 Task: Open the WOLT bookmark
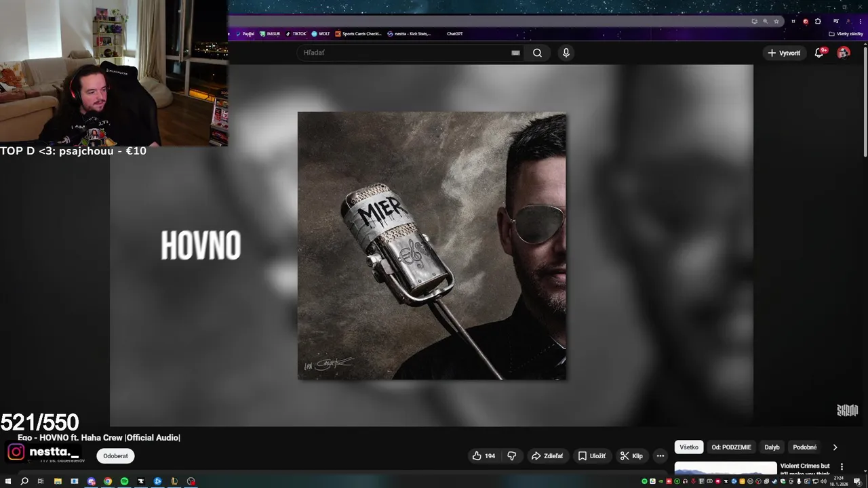point(321,34)
